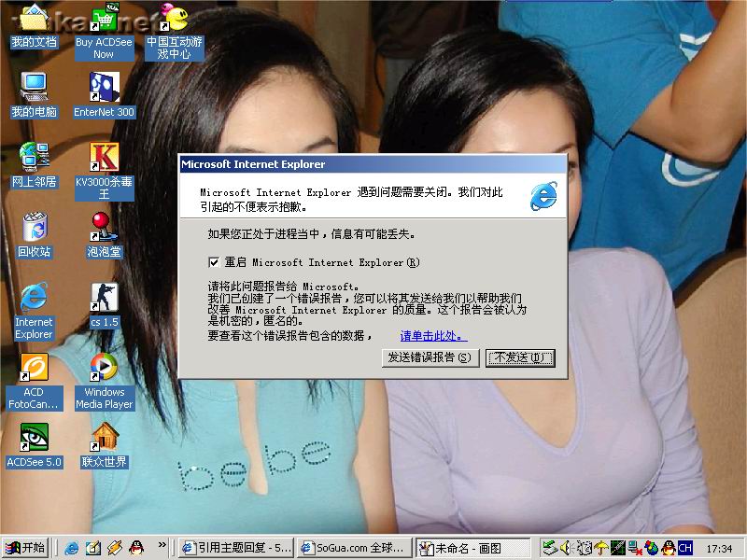Click the orange lightning quick launch icon
Viewport: 747px width, 560px height.
[x=115, y=548]
